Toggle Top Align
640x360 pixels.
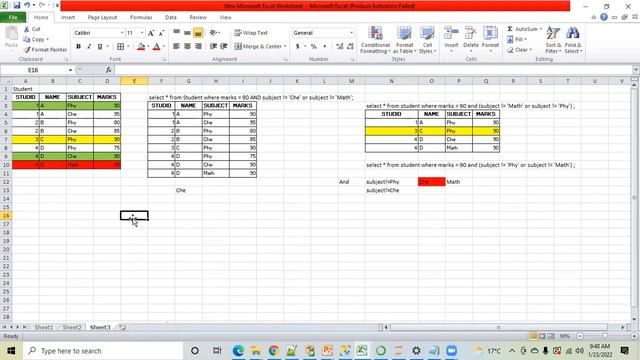[176, 33]
